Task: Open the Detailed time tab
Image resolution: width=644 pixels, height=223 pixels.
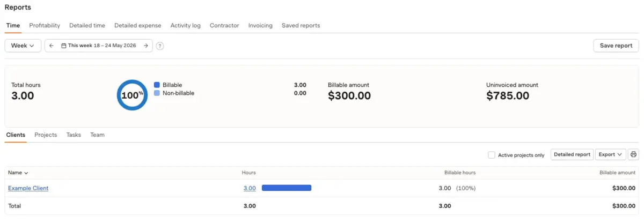Action: pos(87,25)
